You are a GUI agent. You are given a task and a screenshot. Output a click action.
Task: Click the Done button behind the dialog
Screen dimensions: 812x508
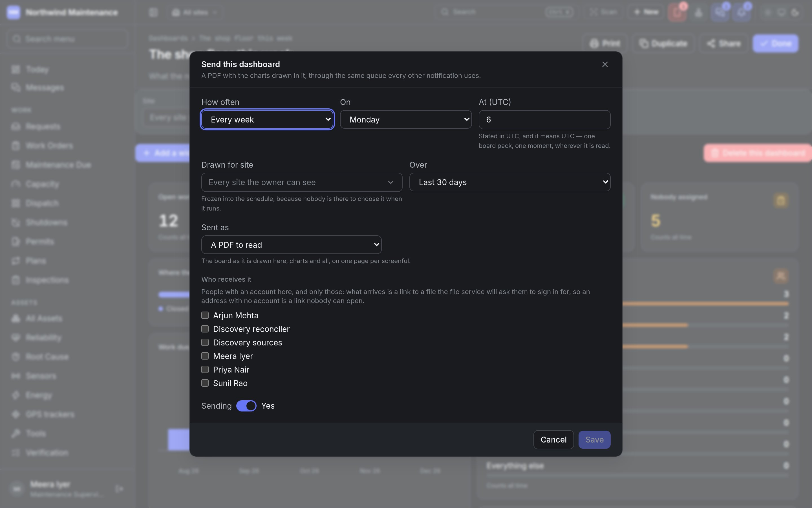pos(775,43)
